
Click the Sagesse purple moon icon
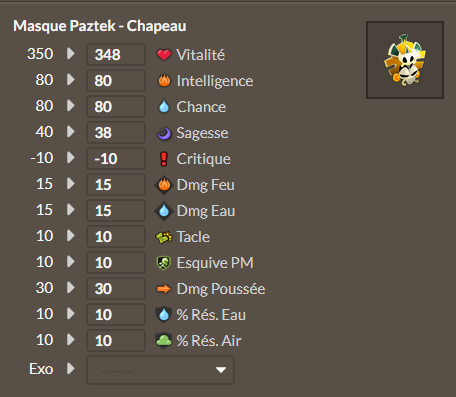[x=164, y=133]
